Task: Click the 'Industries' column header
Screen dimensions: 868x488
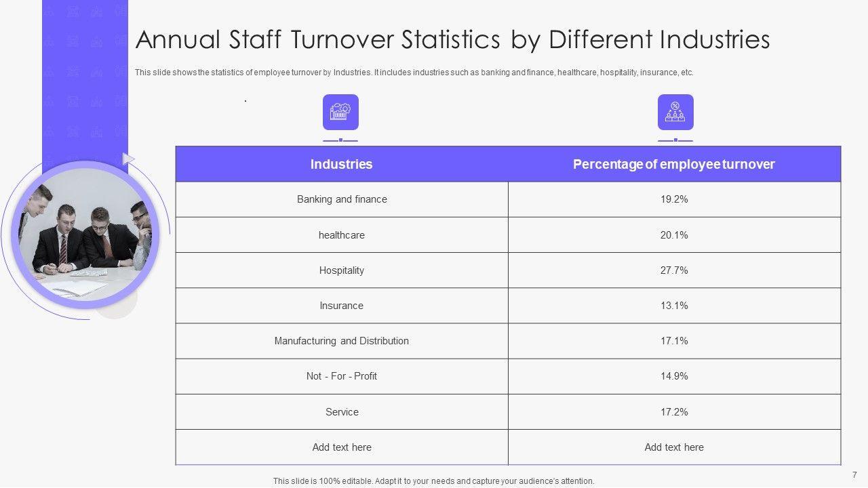Action: click(342, 164)
